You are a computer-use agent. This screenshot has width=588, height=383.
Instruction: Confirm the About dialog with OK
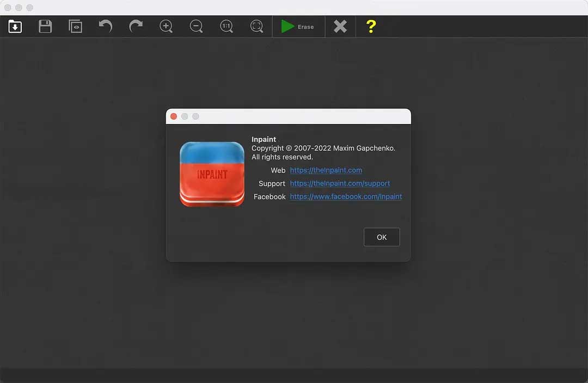(x=382, y=237)
